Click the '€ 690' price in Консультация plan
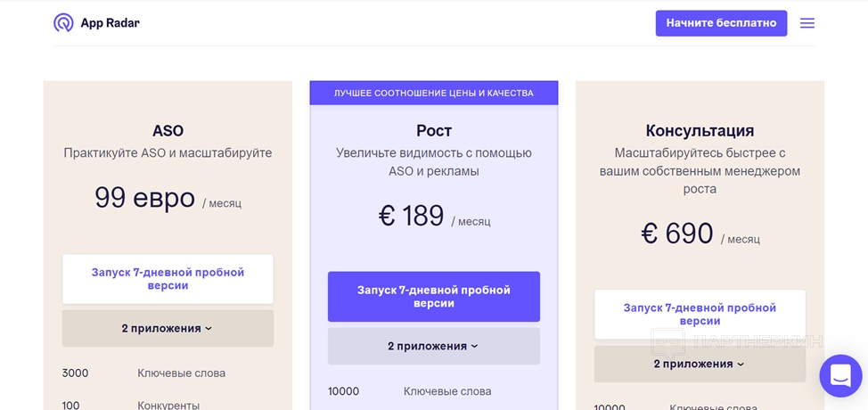 677,234
